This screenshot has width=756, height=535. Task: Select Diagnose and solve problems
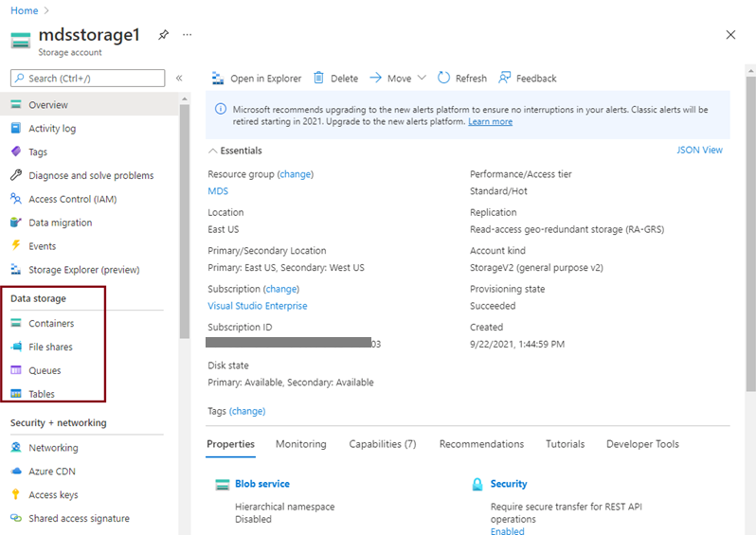click(x=91, y=175)
